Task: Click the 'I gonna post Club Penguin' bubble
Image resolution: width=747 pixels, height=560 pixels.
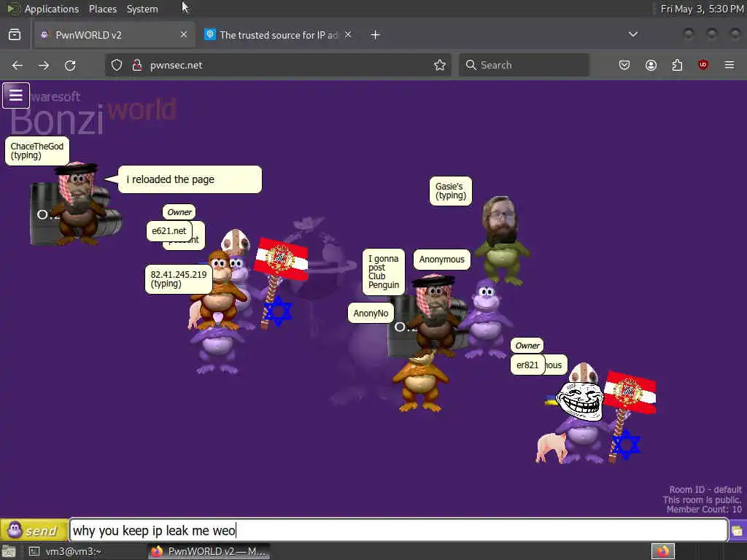Action: 384,272
